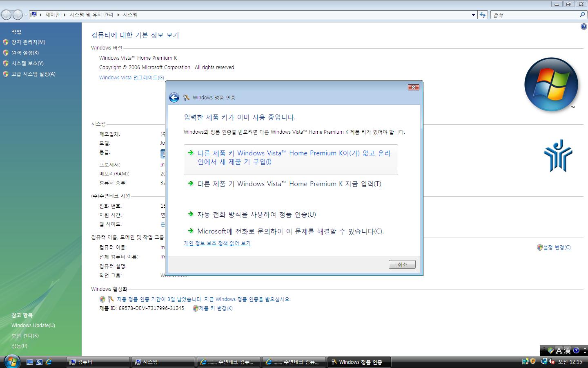This screenshot has height=368, width=588.
Task: Click the 주연테크 manufacturer logo
Action: [558, 155]
